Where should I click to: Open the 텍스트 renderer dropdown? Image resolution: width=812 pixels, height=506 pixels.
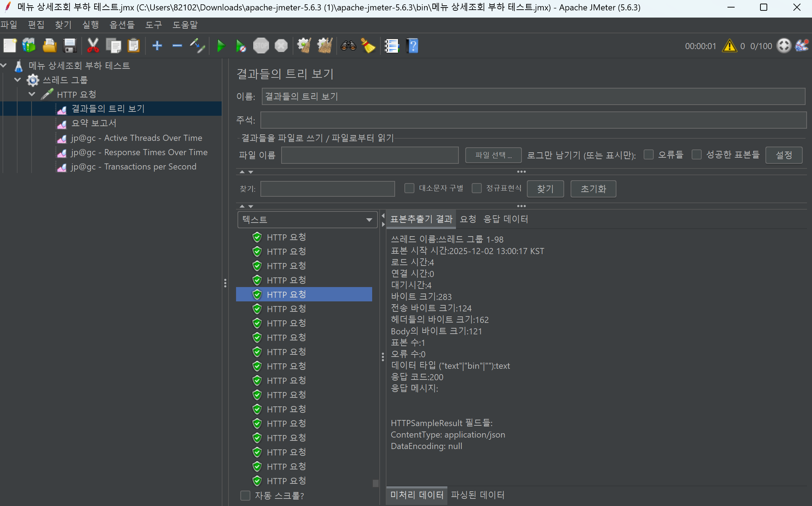pos(307,220)
